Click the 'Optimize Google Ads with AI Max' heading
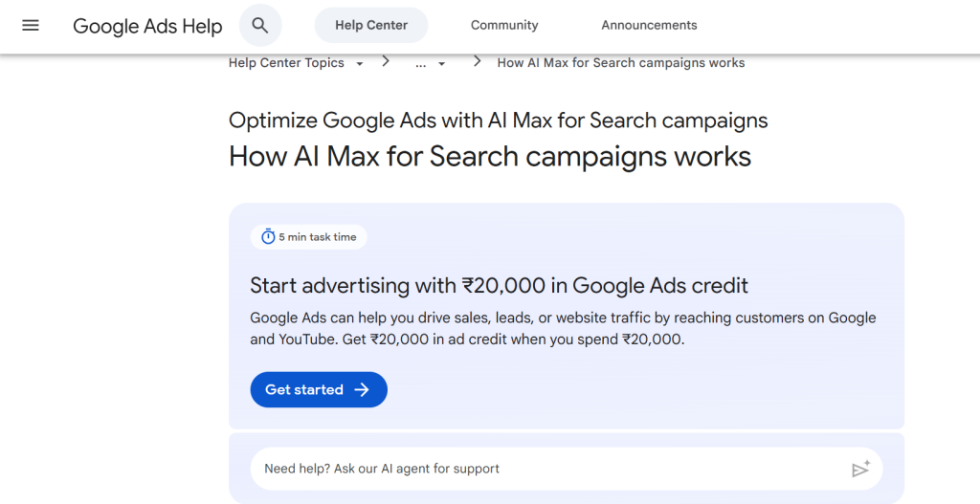Image resolution: width=980 pixels, height=504 pixels. click(498, 121)
